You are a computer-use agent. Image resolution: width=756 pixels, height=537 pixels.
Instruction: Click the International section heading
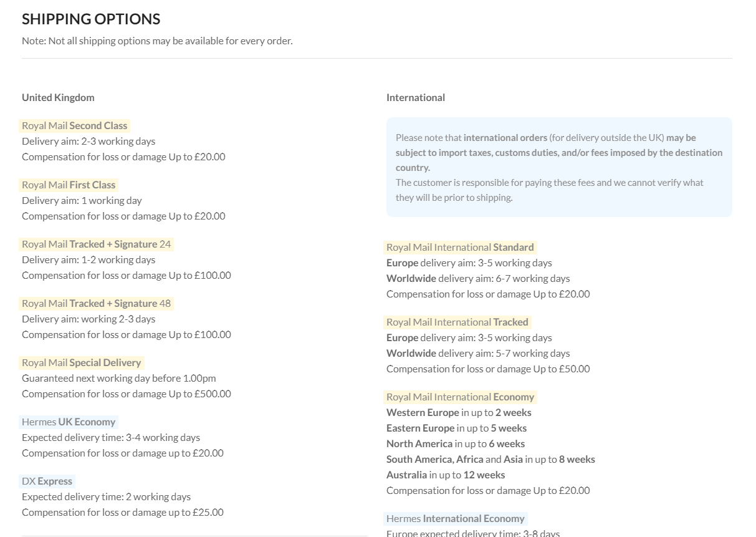(x=416, y=97)
